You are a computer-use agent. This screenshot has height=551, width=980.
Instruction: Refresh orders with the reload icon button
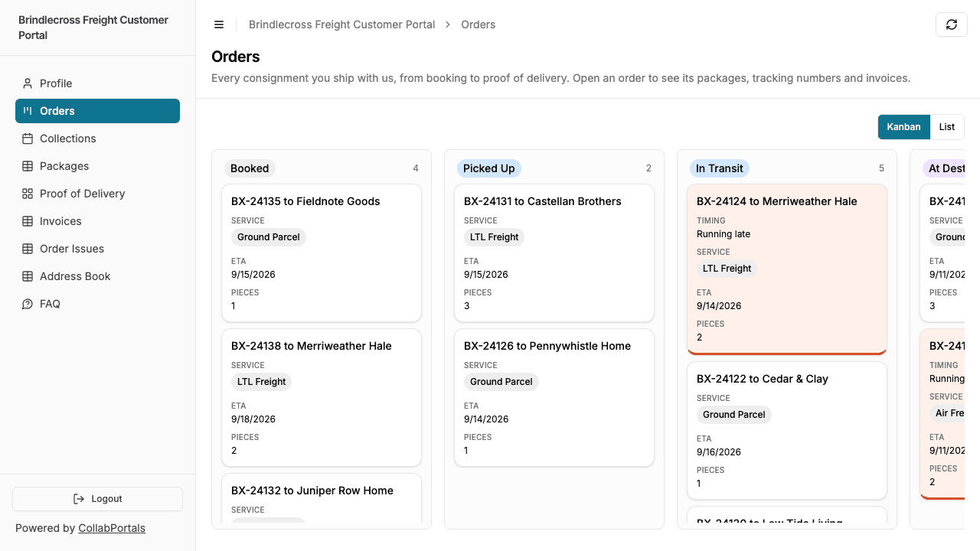952,24
